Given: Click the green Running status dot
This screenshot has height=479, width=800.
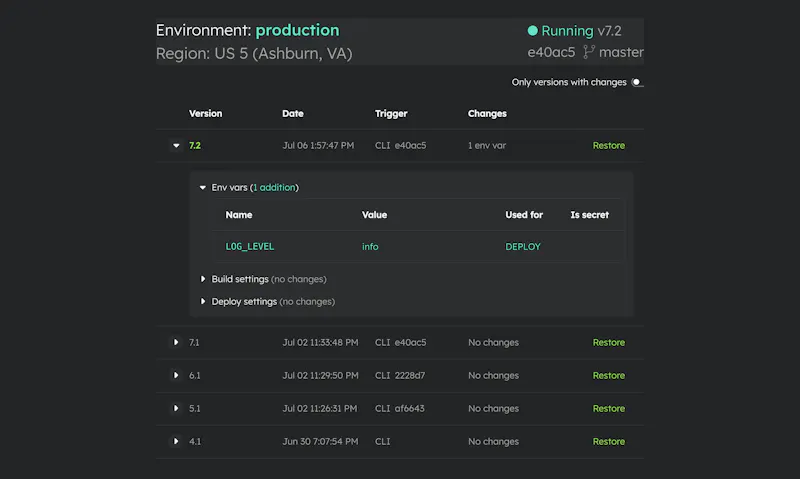Looking at the screenshot, I should click(532, 31).
